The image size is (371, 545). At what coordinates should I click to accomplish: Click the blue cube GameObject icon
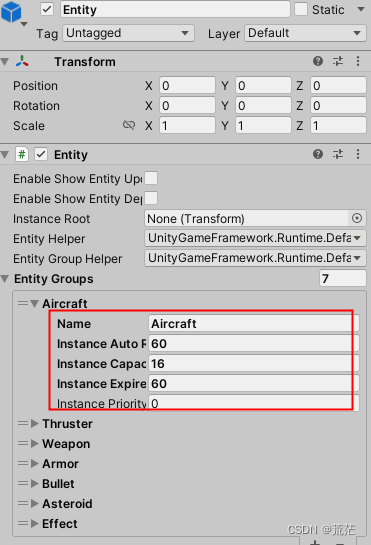tap(11, 11)
